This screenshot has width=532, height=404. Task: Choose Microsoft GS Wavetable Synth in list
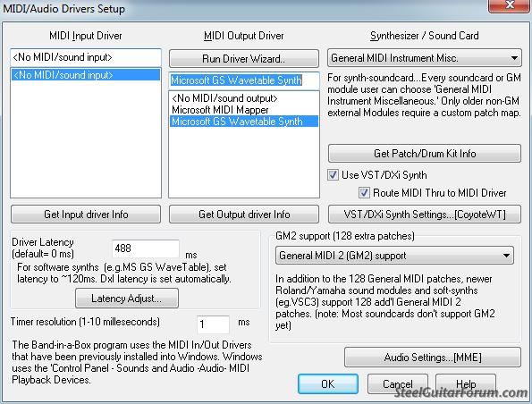(x=243, y=122)
